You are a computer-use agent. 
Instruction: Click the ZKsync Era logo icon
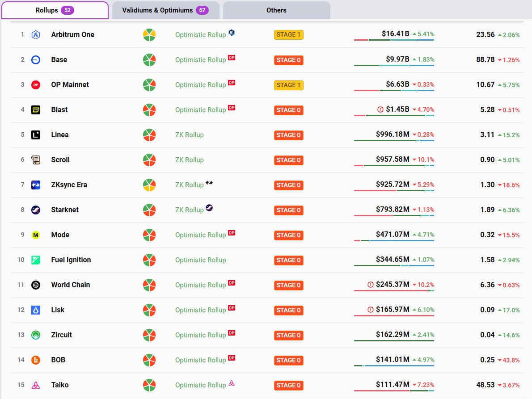36,185
